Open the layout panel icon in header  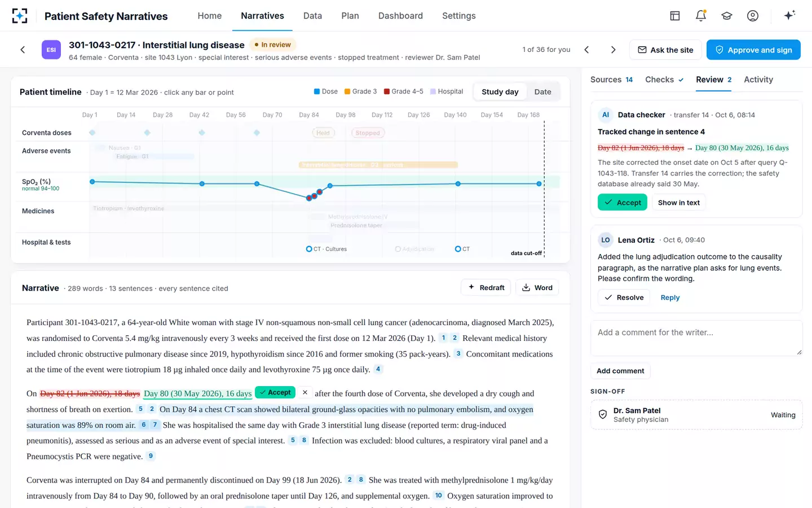point(675,16)
